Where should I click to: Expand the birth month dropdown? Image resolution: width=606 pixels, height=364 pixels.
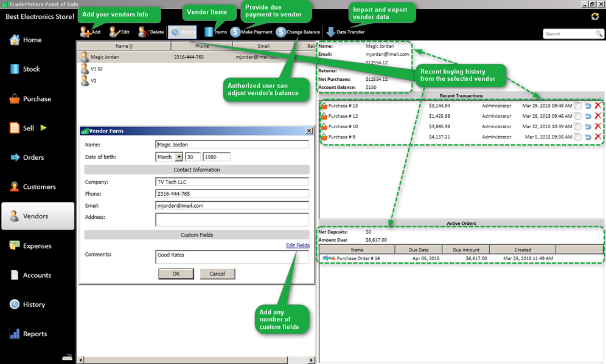tap(179, 157)
